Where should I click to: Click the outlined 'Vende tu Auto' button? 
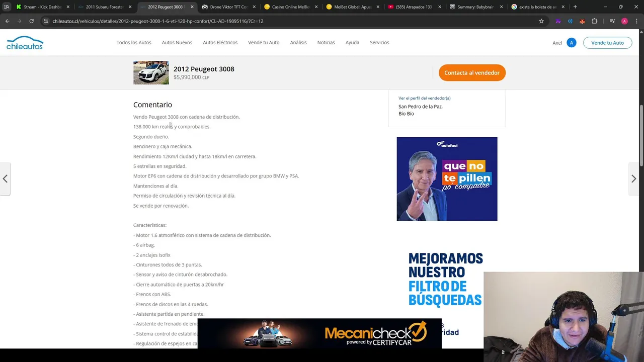[x=607, y=43]
